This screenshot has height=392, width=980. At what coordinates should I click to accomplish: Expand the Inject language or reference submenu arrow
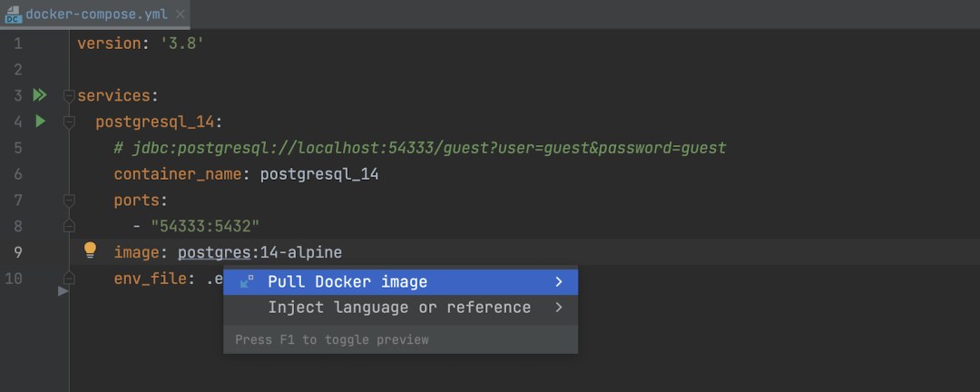click(559, 308)
